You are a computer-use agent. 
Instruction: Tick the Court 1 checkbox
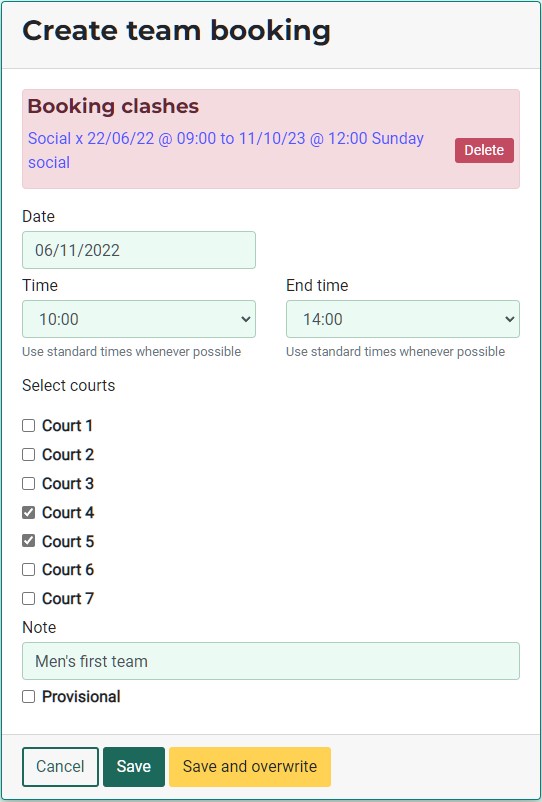[x=29, y=426]
